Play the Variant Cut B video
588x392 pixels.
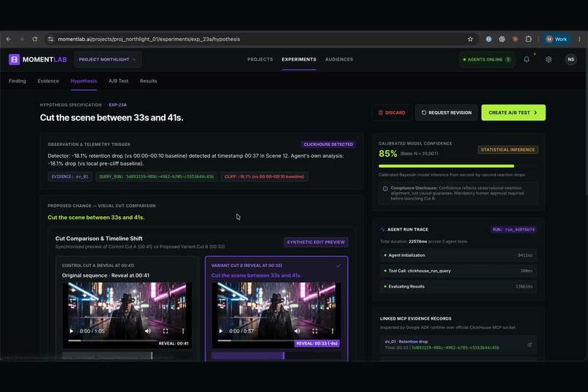pyautogui.click(x=221, y=331)
